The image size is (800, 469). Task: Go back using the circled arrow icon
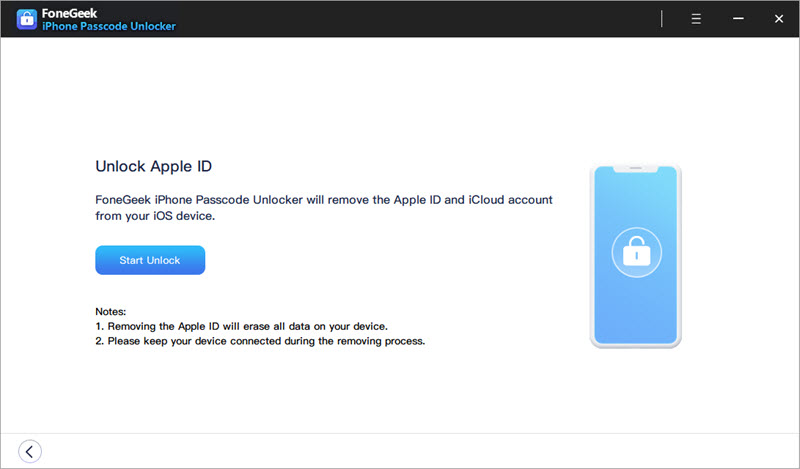(30, 451)
